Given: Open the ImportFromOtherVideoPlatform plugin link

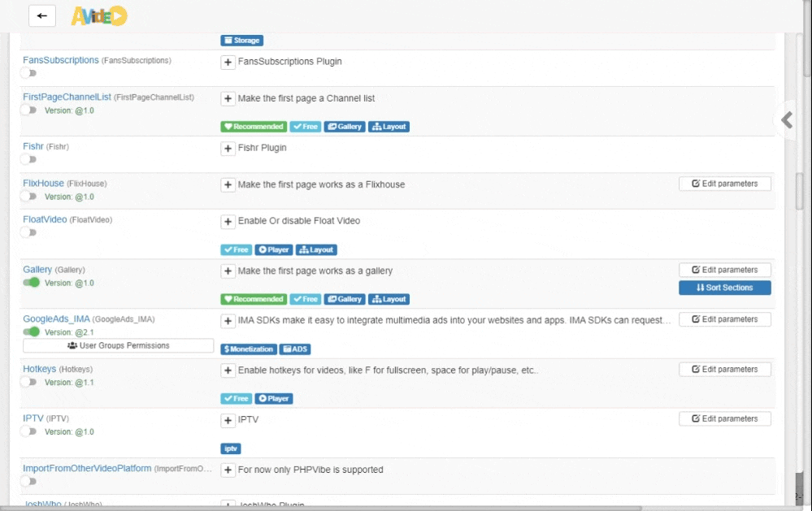Looking at the screenshot, I should pyautogui.click(x=87, y=469).
